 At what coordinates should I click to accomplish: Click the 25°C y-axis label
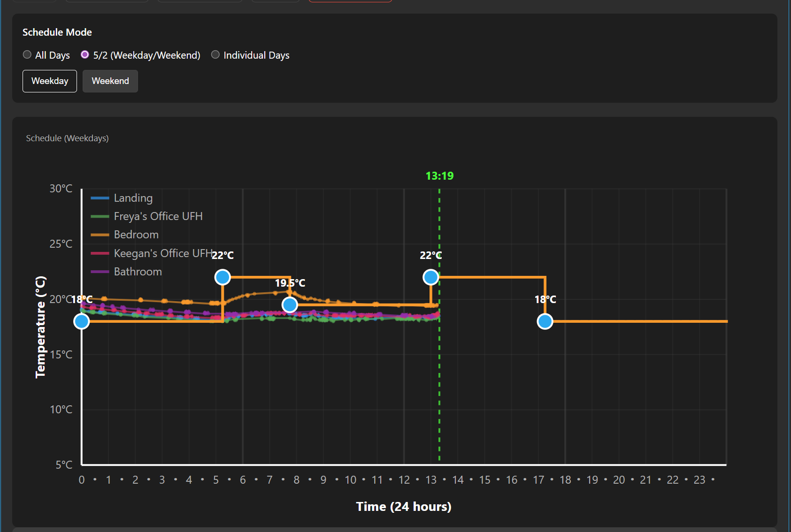point(61,244)
